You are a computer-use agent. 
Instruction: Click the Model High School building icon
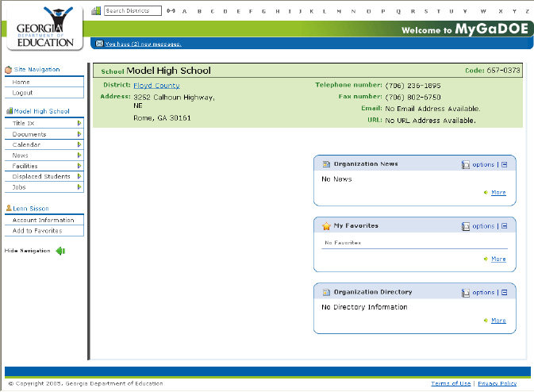point(10,111)
